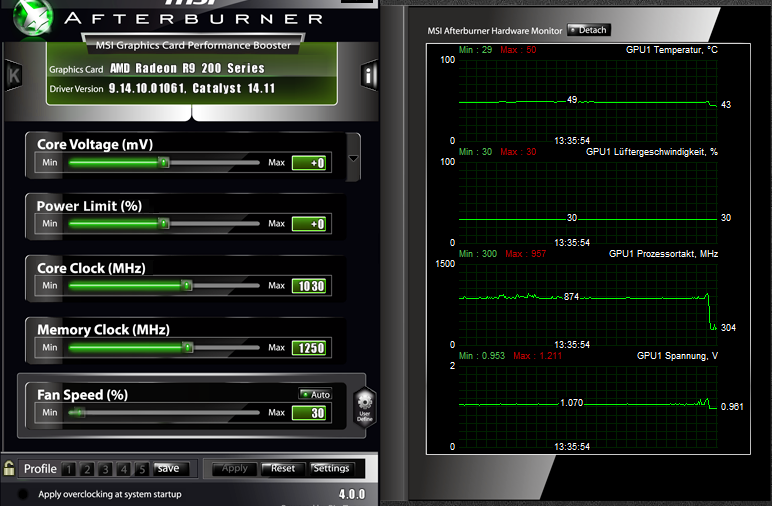Toggle the profile lock padlock icon

click(9, 468)
